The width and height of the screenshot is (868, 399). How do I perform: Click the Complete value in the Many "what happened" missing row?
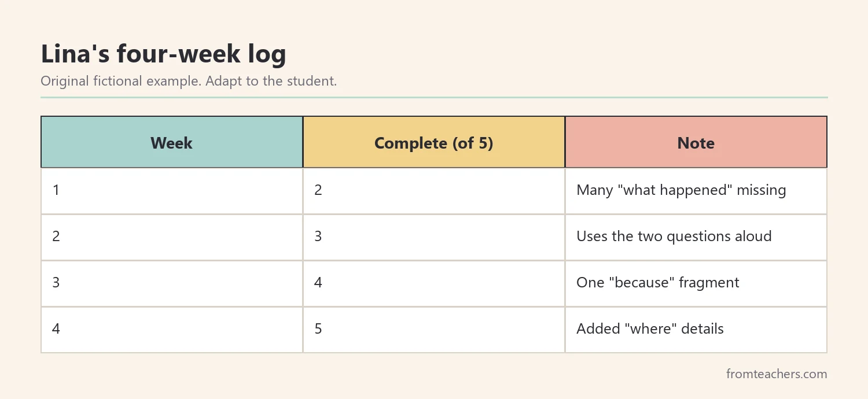point(434,190)
